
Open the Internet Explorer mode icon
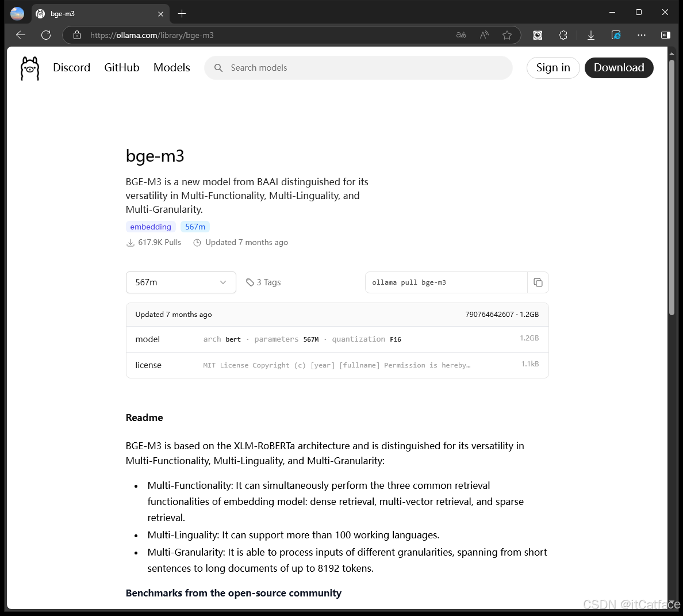616,35
